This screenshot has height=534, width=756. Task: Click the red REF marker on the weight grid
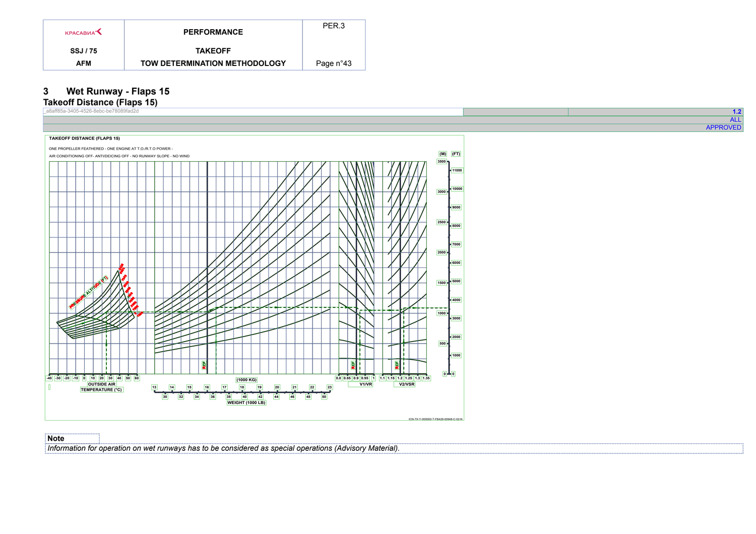204,365
